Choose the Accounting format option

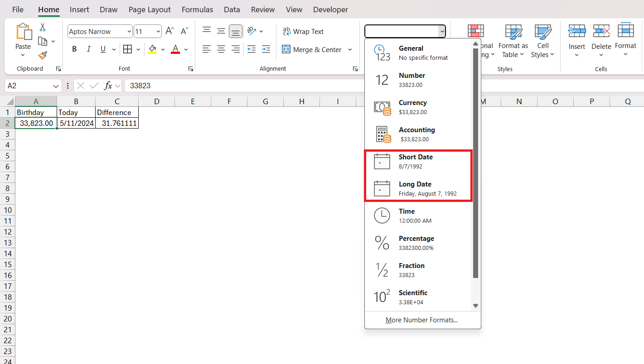coord(418,134)
